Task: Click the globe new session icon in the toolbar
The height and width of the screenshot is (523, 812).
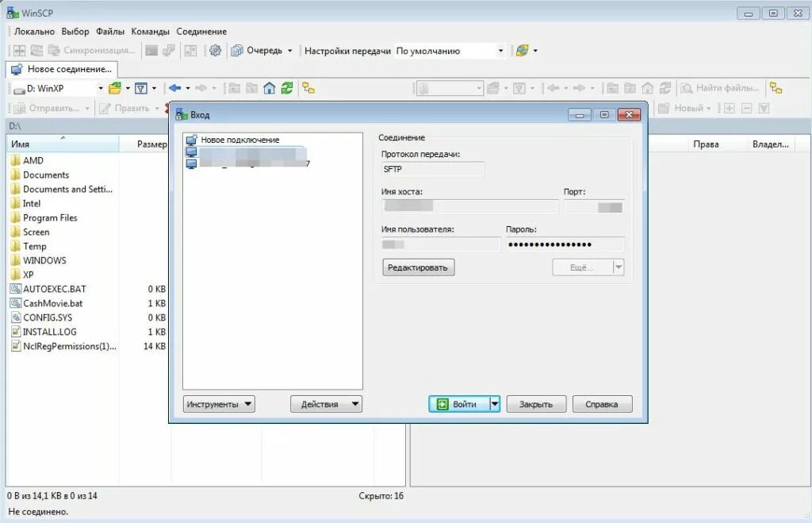Action: click(x=522, y=50)
